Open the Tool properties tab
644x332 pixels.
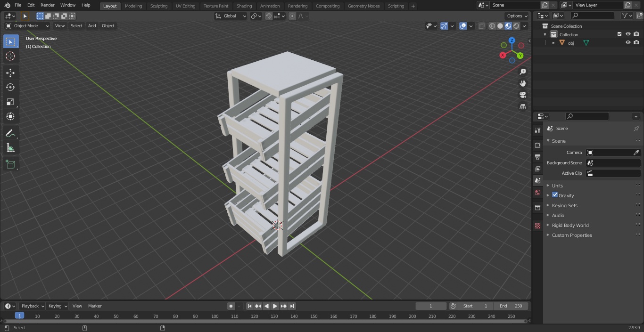coord(537,130)
